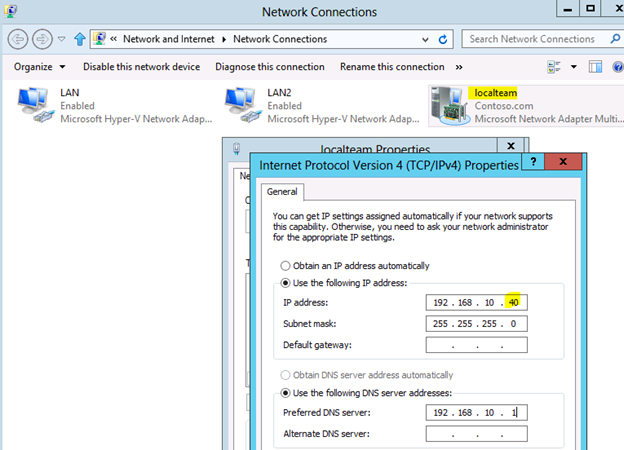The width and height of the screenshot is (624, 450).
Task: Click the IP address field
Action: click(476, 302)
